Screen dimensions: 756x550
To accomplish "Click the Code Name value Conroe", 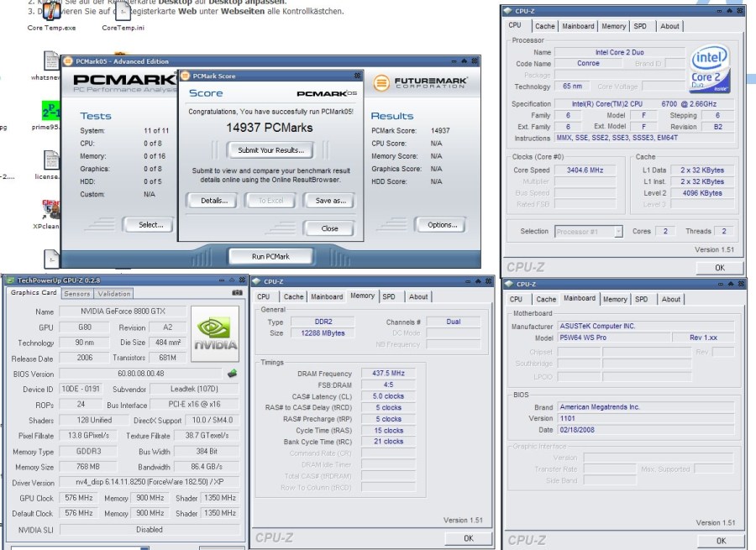I will (588, 63).
